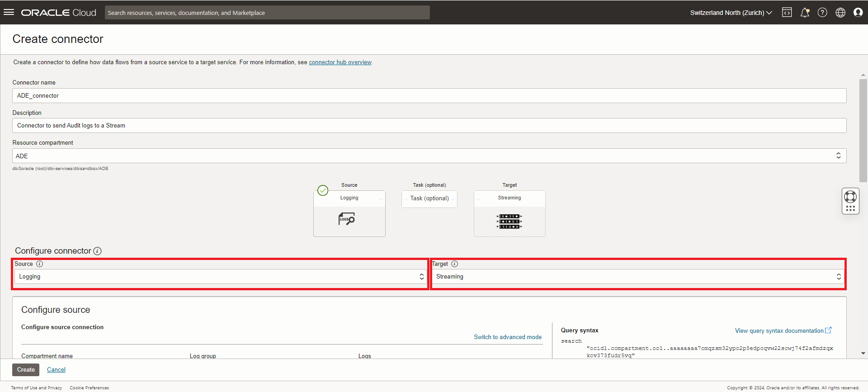Click the Configure connector info icon

coord(97,251)
